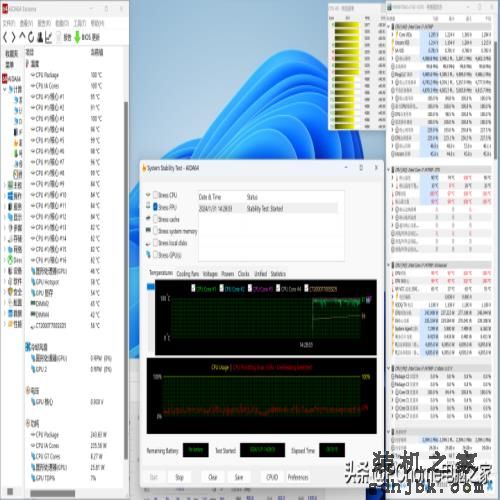Enable the Stress CPU checkbox
The width and height of the screenshot is (500, 500).
[156, 195]
